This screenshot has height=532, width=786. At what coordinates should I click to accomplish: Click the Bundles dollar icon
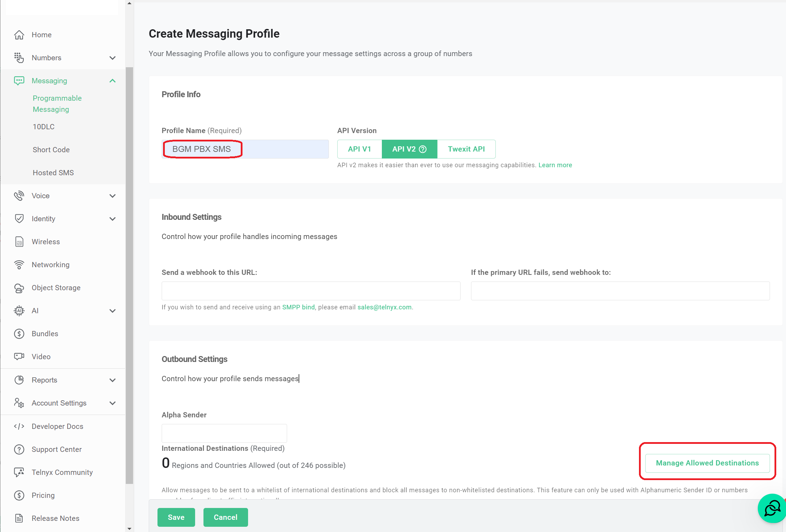pyautogui.click(x=19, y=334)
